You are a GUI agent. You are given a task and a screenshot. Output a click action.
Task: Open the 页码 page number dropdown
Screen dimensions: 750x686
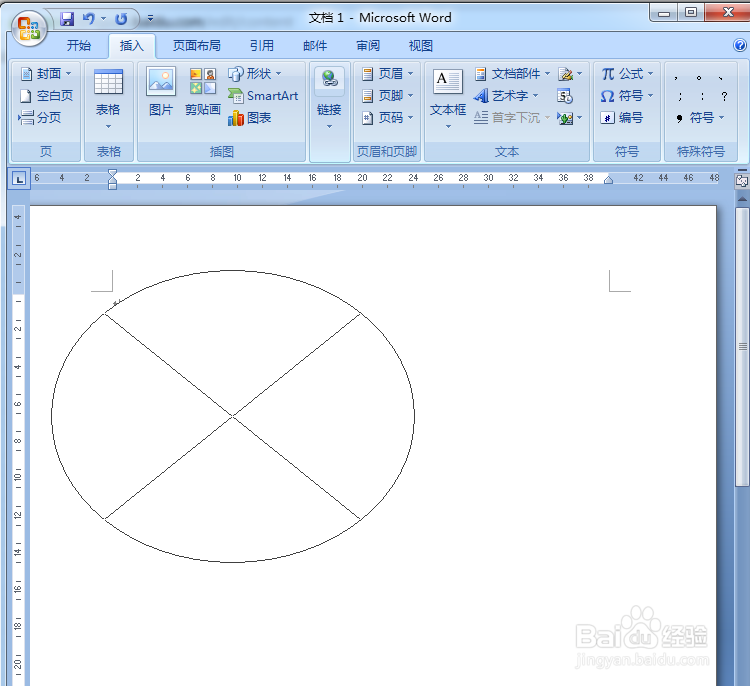pyautogui.click(x=387, y=118)
